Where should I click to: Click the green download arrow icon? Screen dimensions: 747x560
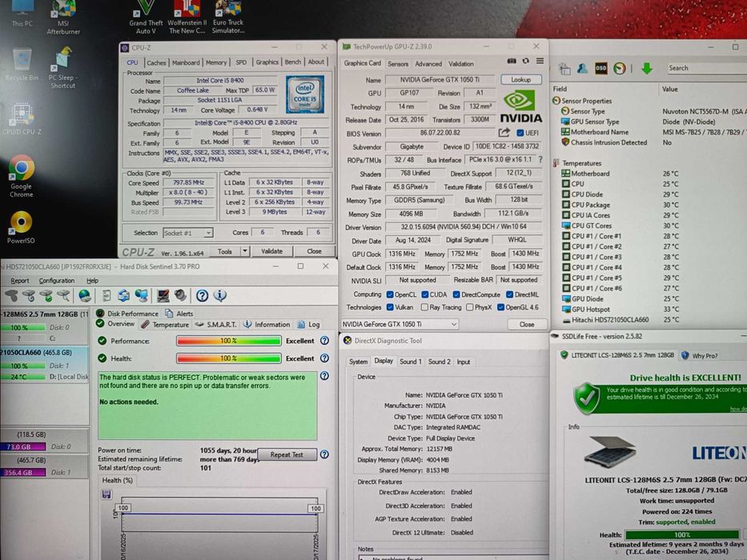[647, 68]
